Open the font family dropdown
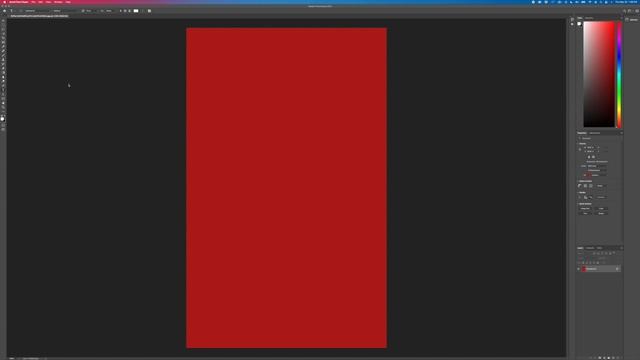 point(37,11)
